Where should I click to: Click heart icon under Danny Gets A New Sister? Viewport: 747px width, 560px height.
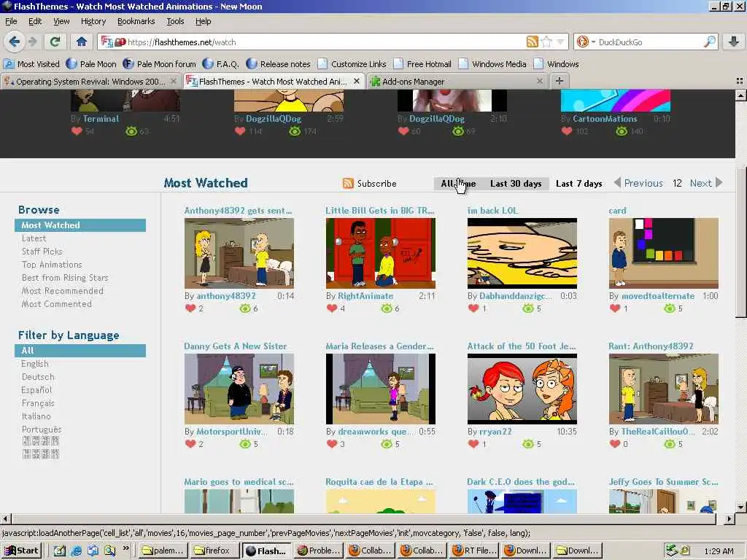coord(190,444)
